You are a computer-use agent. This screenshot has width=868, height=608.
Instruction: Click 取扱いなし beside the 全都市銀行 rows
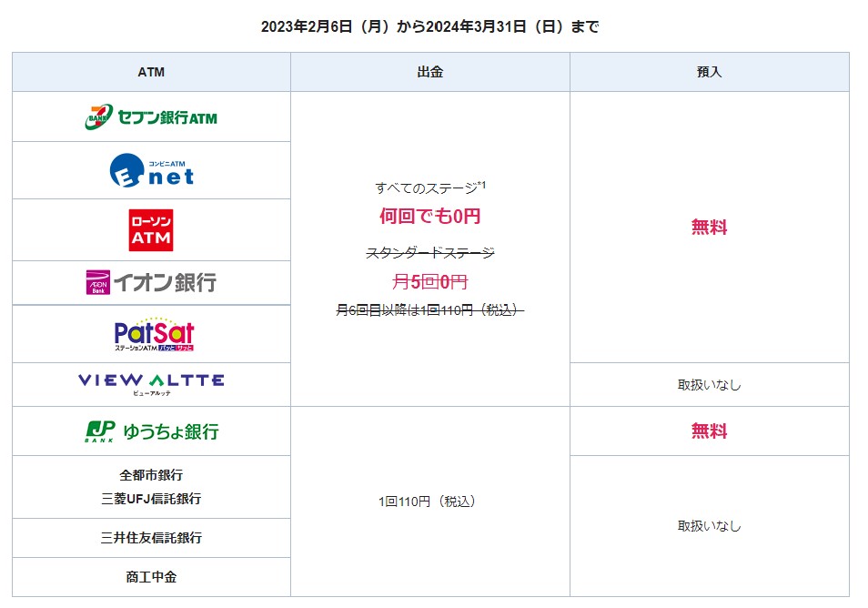click(709, 526)
